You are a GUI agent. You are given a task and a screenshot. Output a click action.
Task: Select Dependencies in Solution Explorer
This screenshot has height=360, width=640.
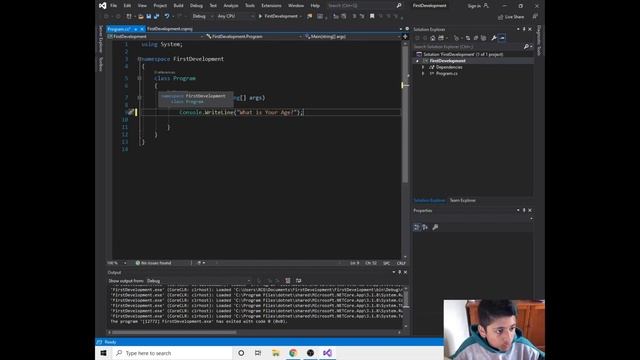(x=449, y=67)
